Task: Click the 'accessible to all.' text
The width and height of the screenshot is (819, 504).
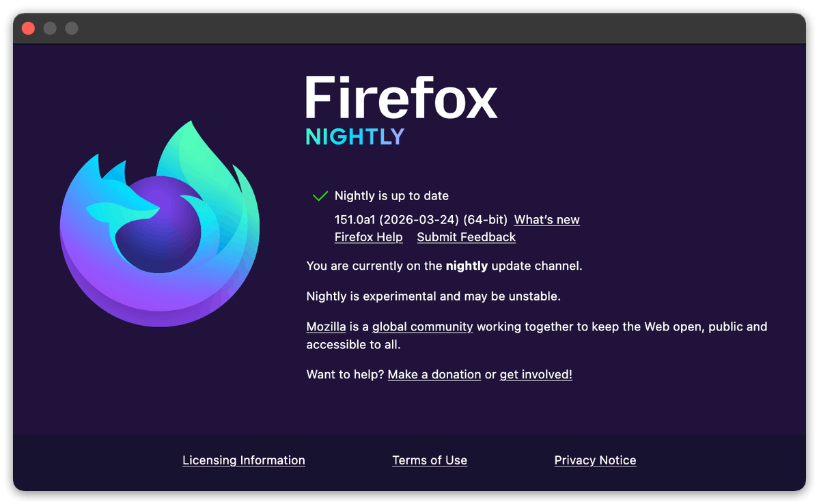Action: [353, 345]
